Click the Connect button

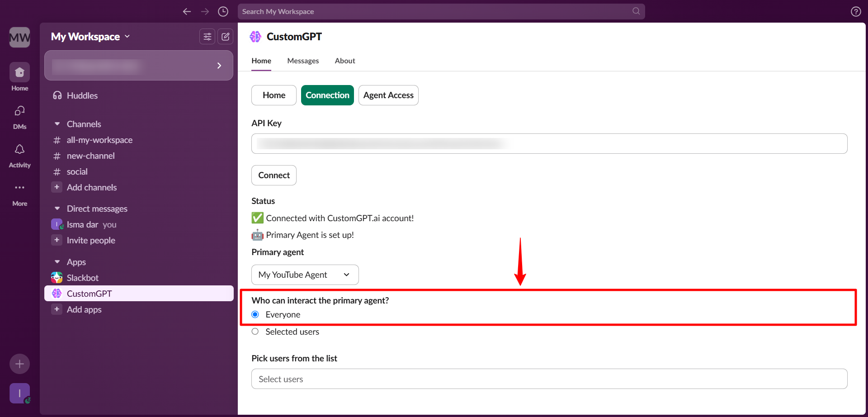pyautogui.click(x=274, y=175)
